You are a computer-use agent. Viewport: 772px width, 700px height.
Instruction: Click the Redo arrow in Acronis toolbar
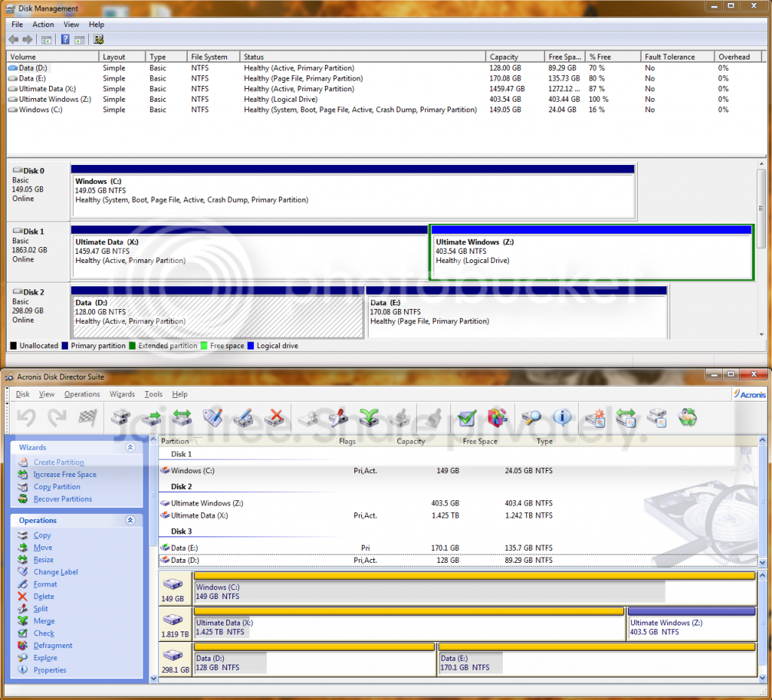point(57,418)
